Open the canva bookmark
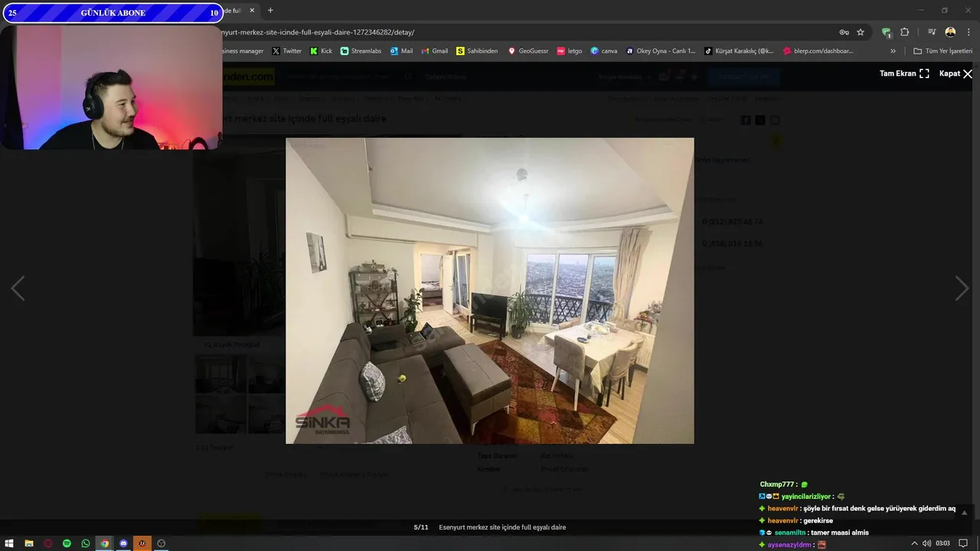The image size is (980, 551). [x=604, y=51]
